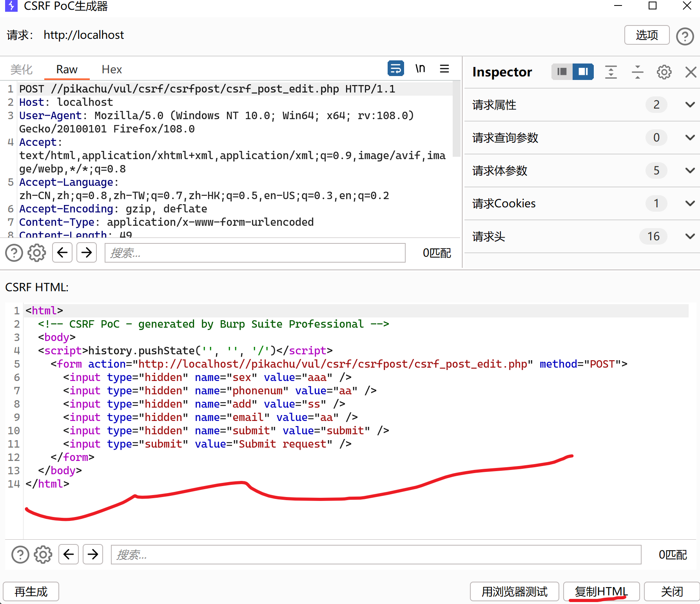Click Accept-Encoding header line
This screenshot has width=700, height=604.
tap(113, 209)
